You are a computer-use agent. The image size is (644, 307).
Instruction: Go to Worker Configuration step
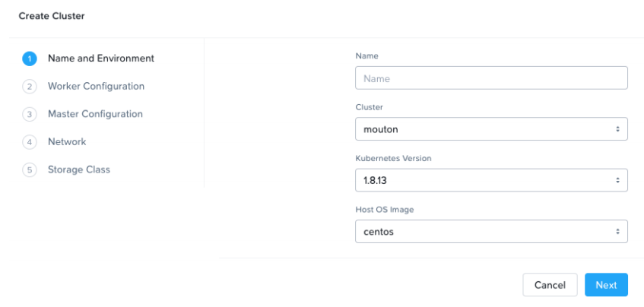[x=96, y=86]
